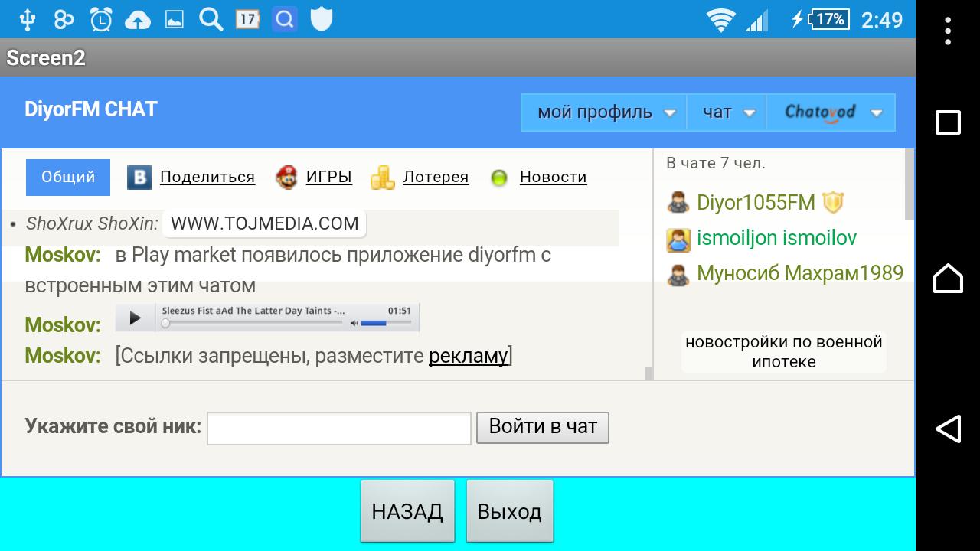The image size is (980, 551).
Task: Click the user list scrollbar
Action: point(910,184)
